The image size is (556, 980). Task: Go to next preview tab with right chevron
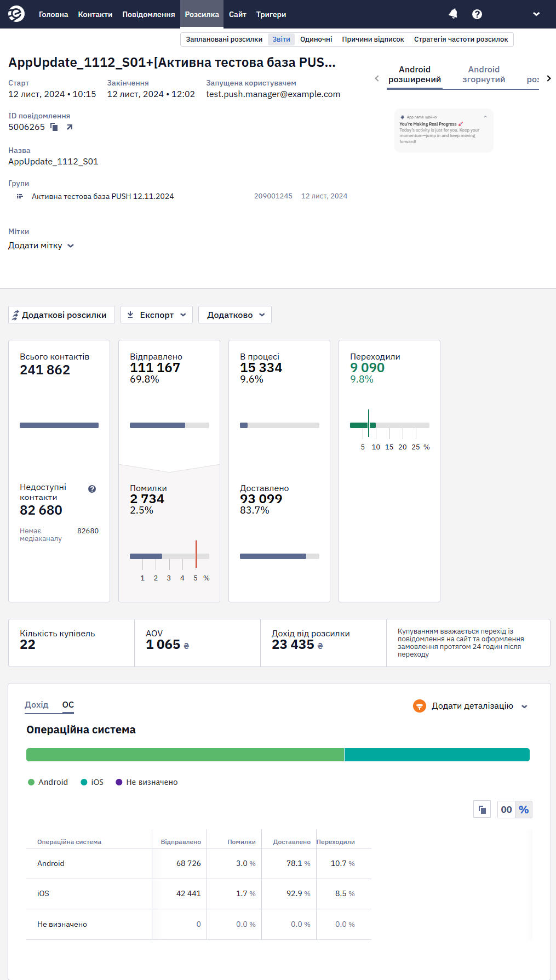(549, 78)
